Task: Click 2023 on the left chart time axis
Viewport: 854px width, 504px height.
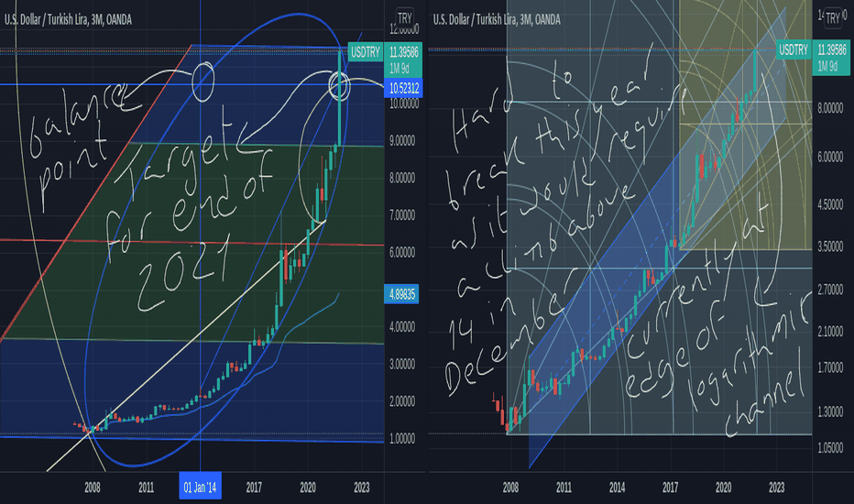Action: tap(362, 488)
